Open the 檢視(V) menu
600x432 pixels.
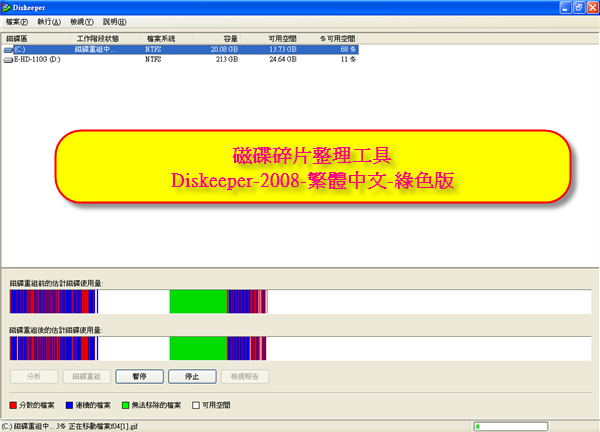(83, 21)
